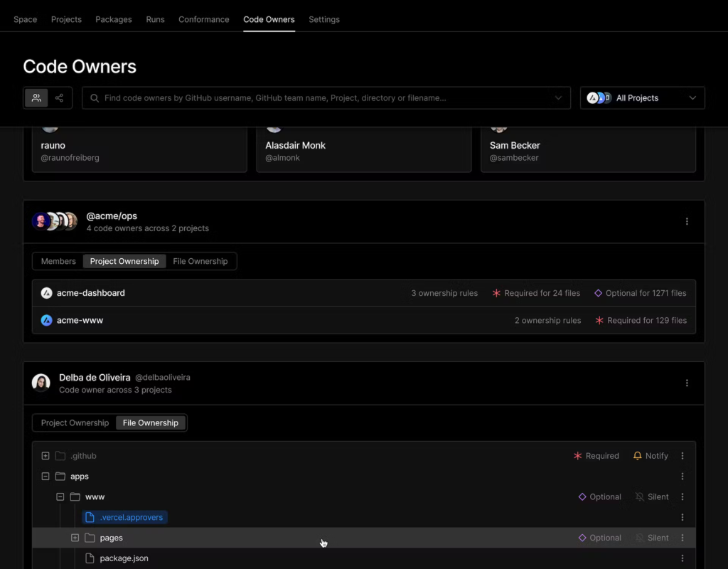The width and height of the screenshot is (728, 569).
Task: Open the All Projects dropdown
Action: click(x=642, y=98)
